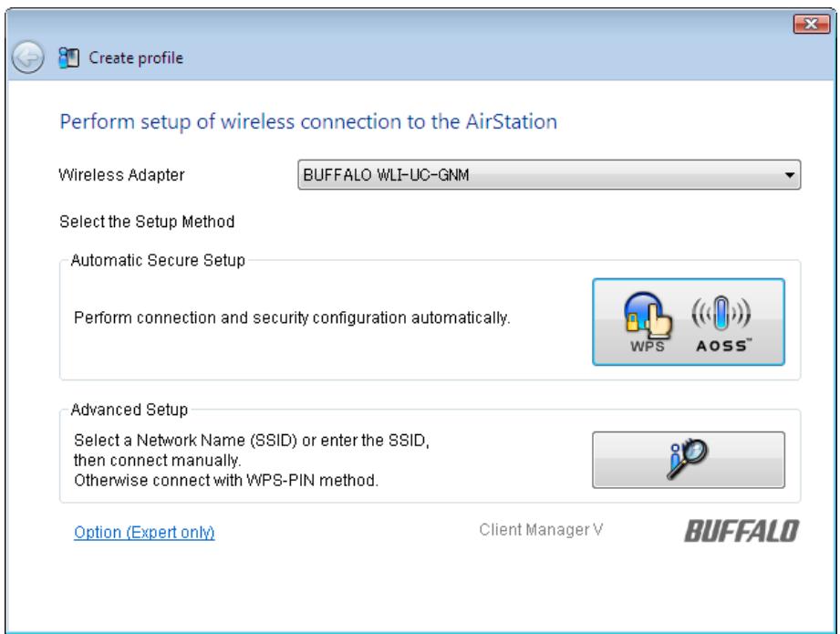Click the BUFFALO logo
840x634 pixels.
(x=741, y=531)
